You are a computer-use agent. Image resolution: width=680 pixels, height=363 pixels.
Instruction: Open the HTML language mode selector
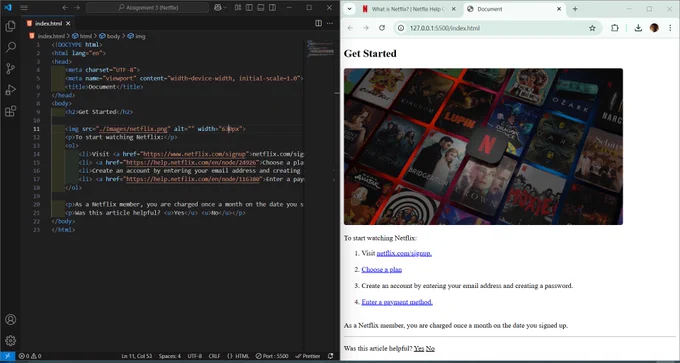click(x=239, y=356)
